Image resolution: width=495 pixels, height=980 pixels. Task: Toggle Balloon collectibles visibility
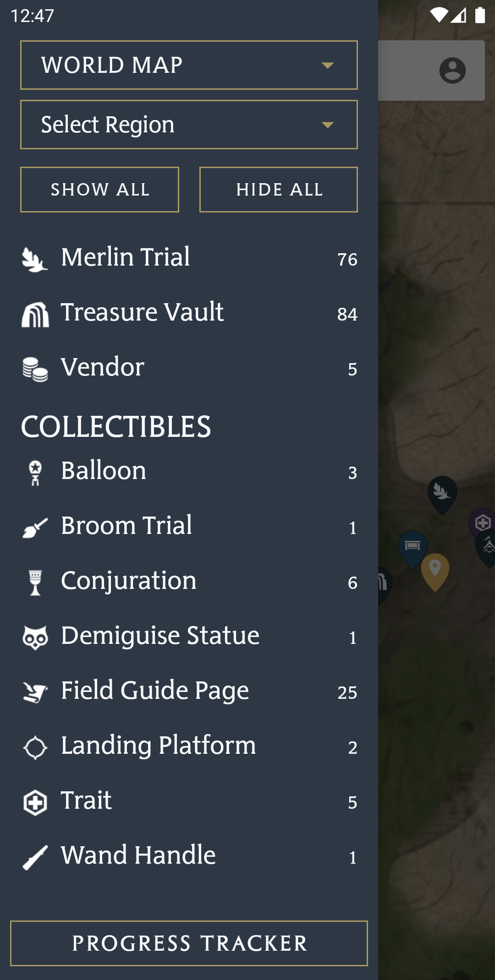pyautogui.click(x=189, y=471)
